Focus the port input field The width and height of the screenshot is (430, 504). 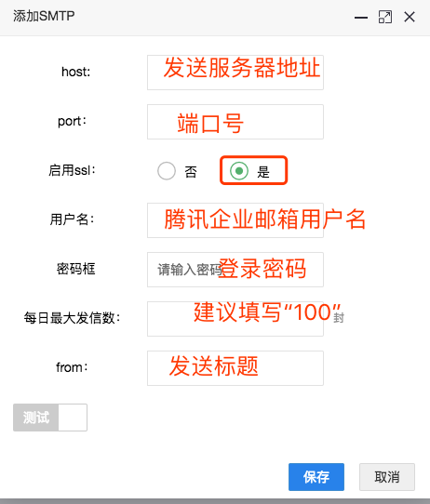pyautogui.click(x=235, y=122)
